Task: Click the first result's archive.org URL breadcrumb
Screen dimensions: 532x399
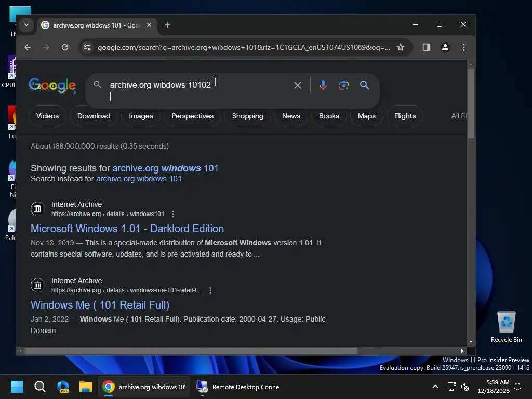Action: click(108, 214)
